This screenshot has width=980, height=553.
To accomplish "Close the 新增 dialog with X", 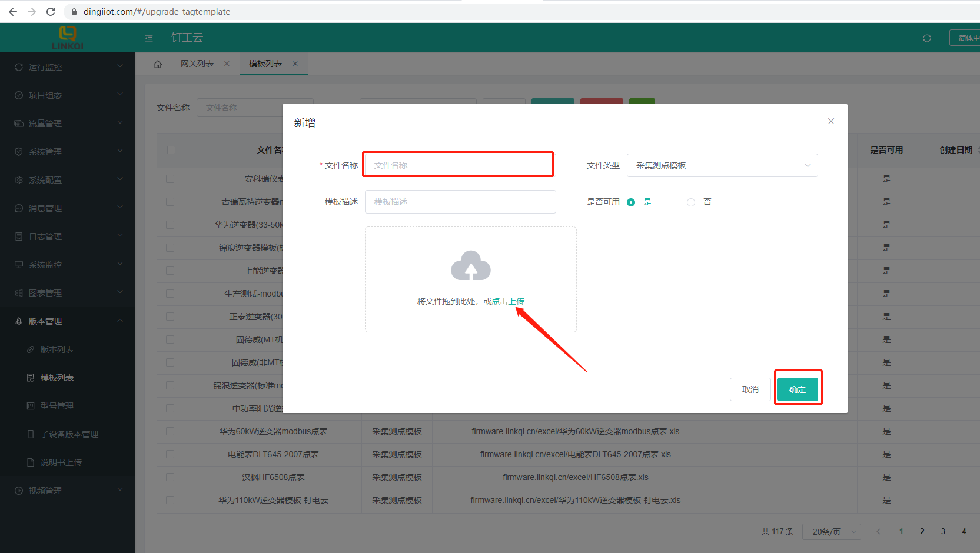I will point(830,121).
